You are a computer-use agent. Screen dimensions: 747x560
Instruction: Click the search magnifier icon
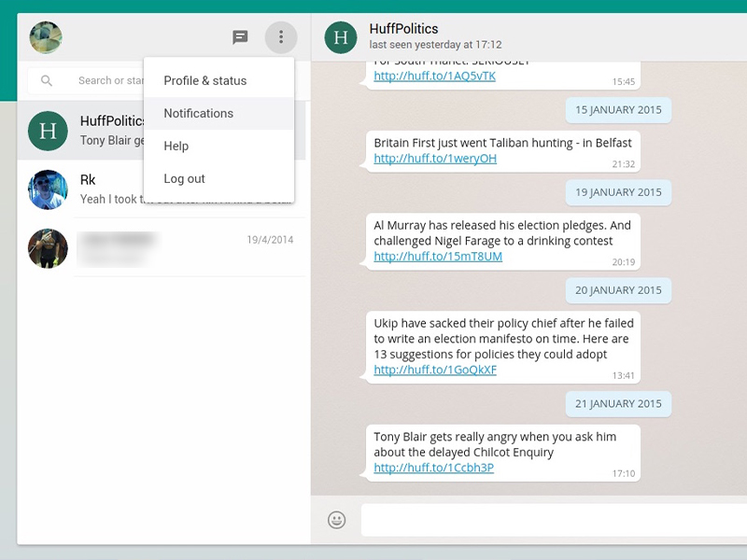pyautogui.click(x=46, y=80)
